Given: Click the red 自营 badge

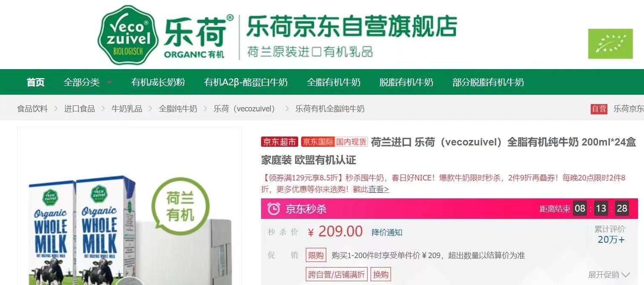Looking at the screenshot, I should (x=599, y=109).
